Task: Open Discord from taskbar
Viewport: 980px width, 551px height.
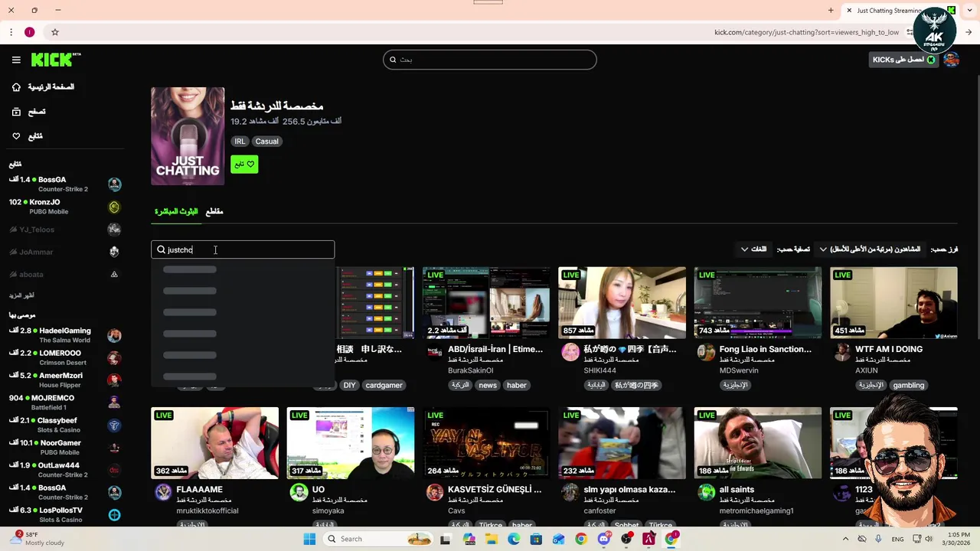Action: (x=603, y=539)
